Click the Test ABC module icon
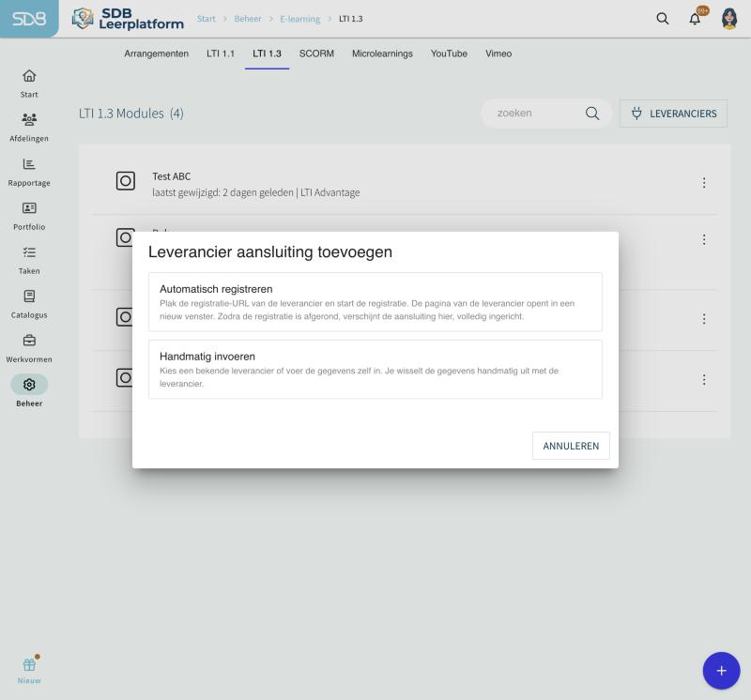The image size is (751, 700). (126, 181)
